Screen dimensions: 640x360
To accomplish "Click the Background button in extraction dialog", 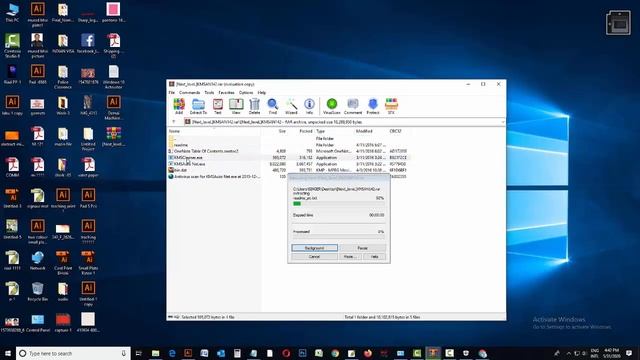I will [314, 248].
